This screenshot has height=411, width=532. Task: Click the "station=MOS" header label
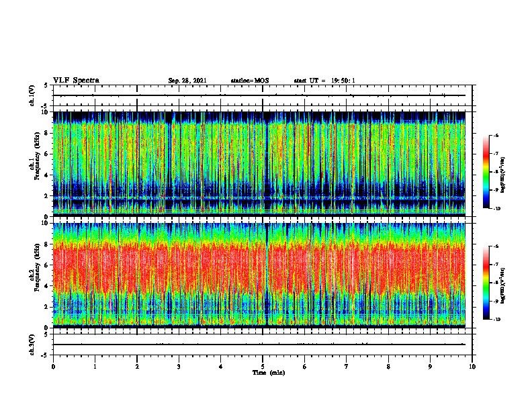(x=250, y=81)
